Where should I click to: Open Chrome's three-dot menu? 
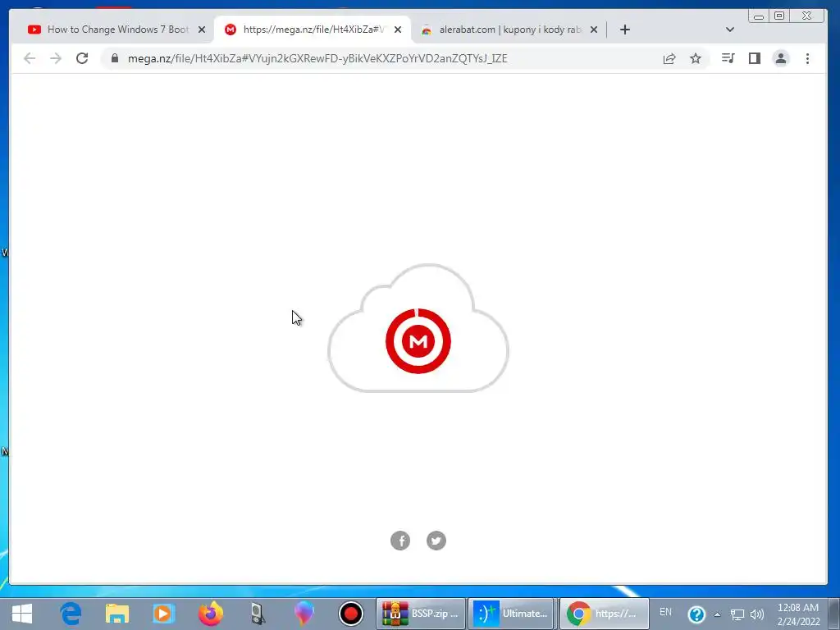pos(807,58)
